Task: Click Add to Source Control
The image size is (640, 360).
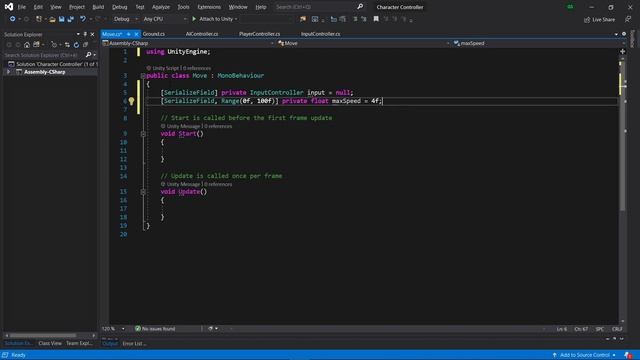Action: (x=584, y=355)
